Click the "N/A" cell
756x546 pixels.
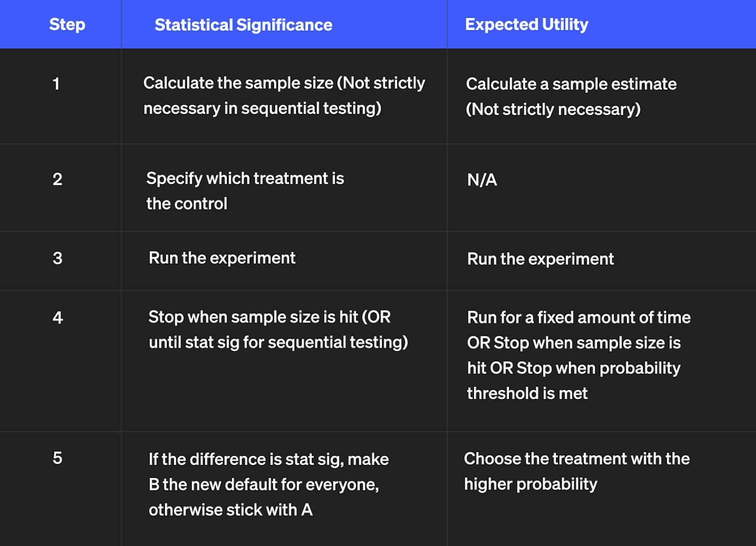tap(481, 180)
